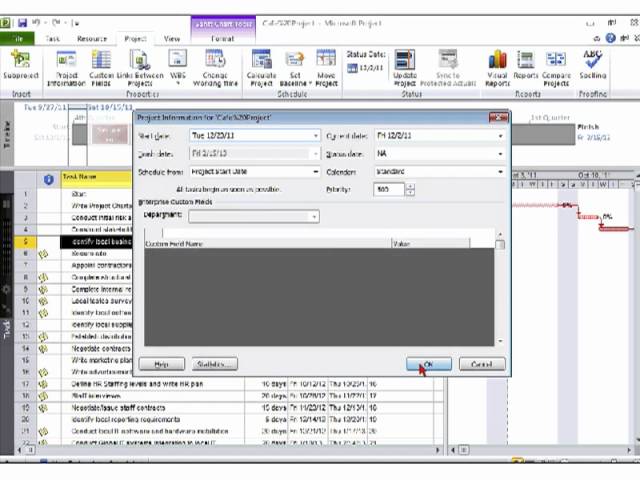Click the Start date text field
Viewport: 640px width, 480px height.
(x=251, y=136)
